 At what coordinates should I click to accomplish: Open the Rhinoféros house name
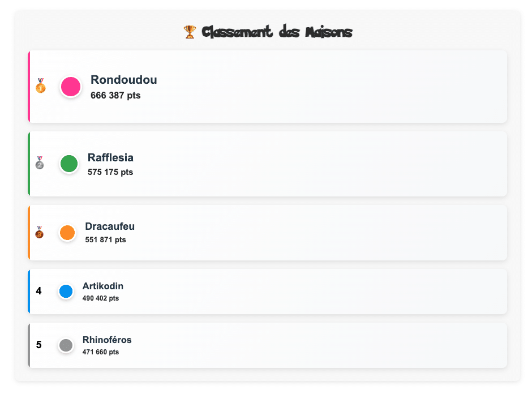107,340
